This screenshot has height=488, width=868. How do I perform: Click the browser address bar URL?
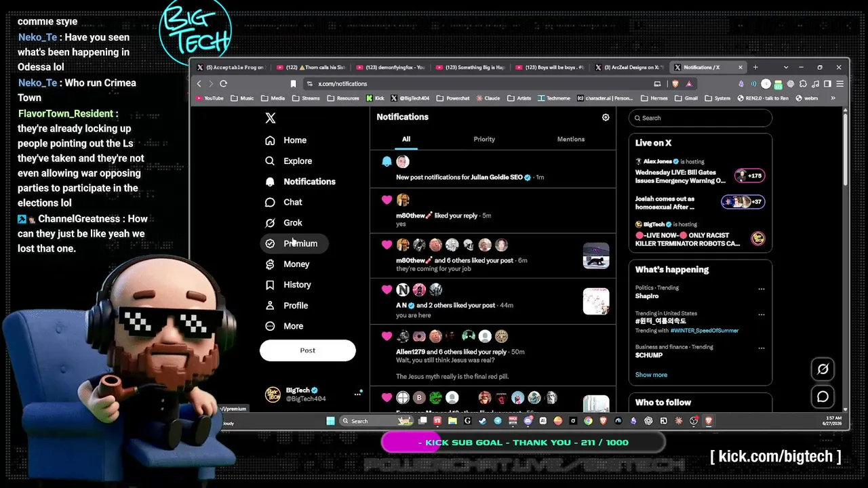click(342, 84)
